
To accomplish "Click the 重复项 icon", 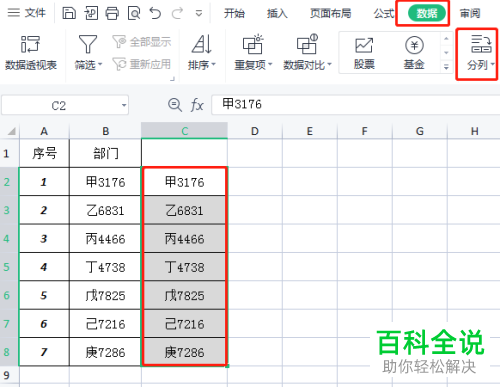I will [x=253, y=44].
